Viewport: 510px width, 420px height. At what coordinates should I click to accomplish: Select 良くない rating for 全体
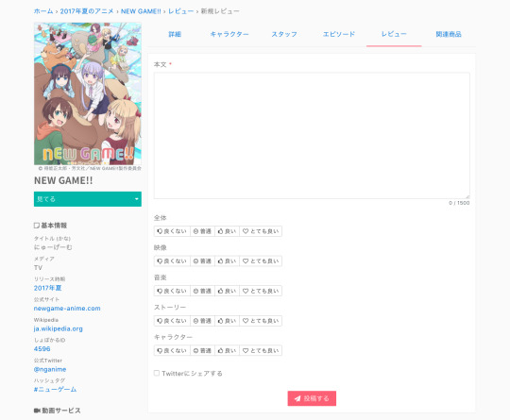172,231
